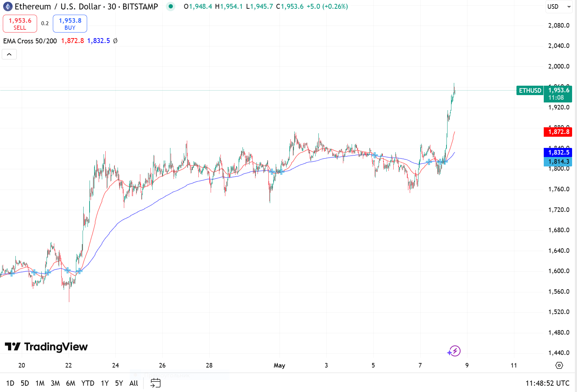Select the 1Y time range

click(x=105, y=383)
